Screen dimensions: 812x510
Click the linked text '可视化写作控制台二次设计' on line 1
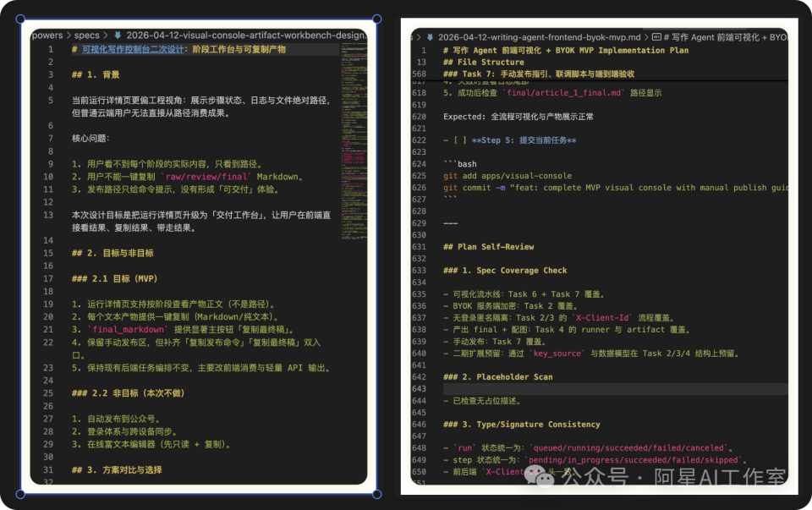pos(133,49)
